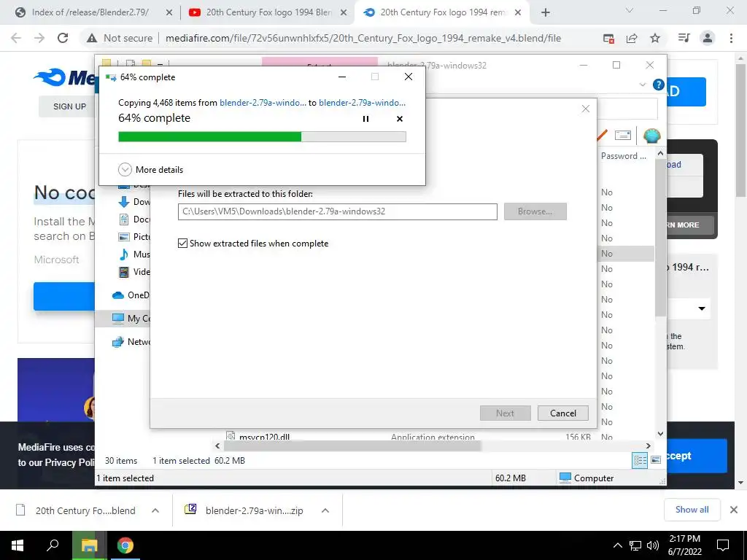
Task: Go forward in Chrome
Action: (39, 38)
